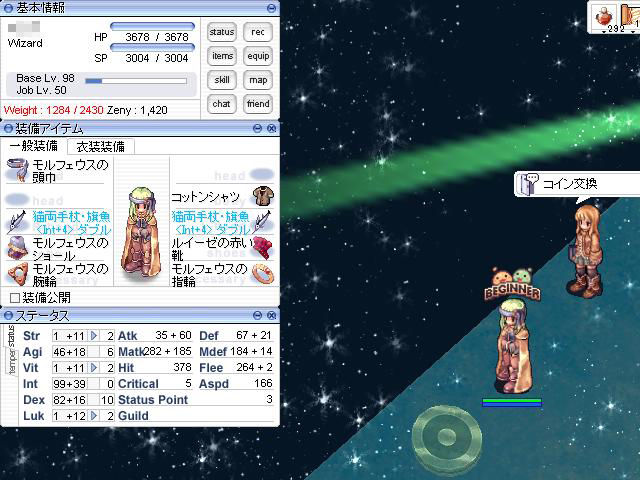Open the status window button
640x480 pixels.
222,32
